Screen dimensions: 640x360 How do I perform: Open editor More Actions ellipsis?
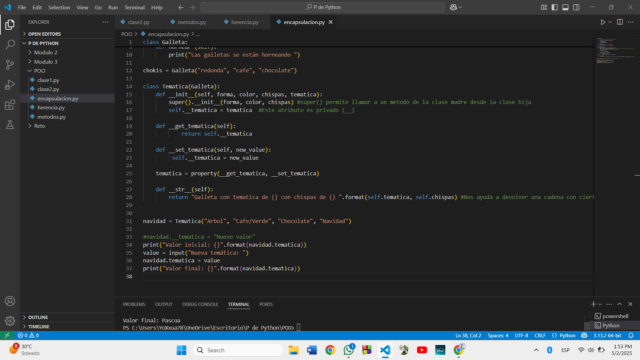pyautogui.click(x=630, y=22)
